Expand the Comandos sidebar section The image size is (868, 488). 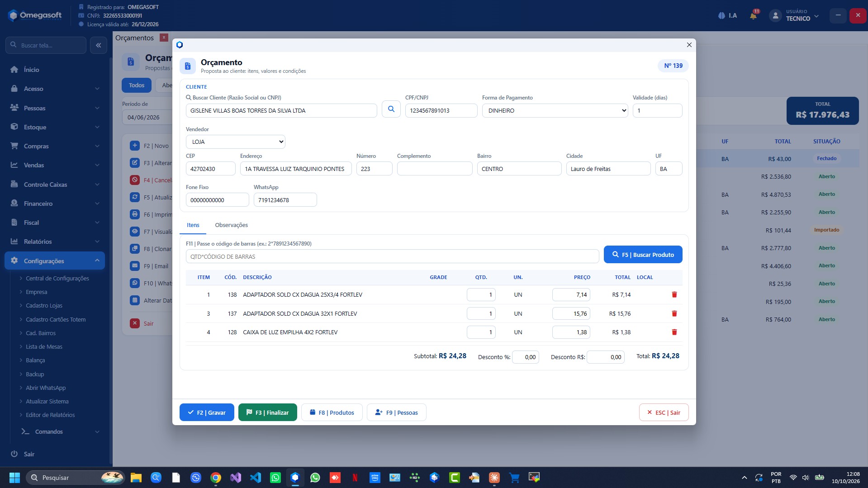61,432
